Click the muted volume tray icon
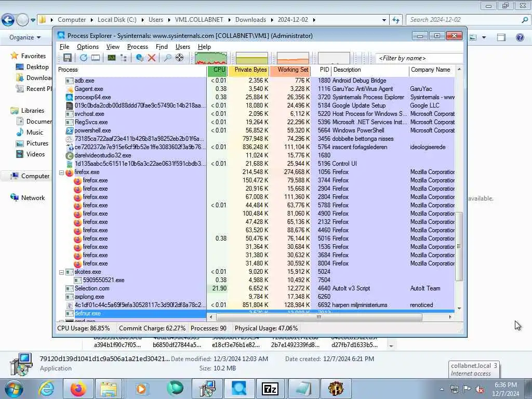 coord(480,390)
